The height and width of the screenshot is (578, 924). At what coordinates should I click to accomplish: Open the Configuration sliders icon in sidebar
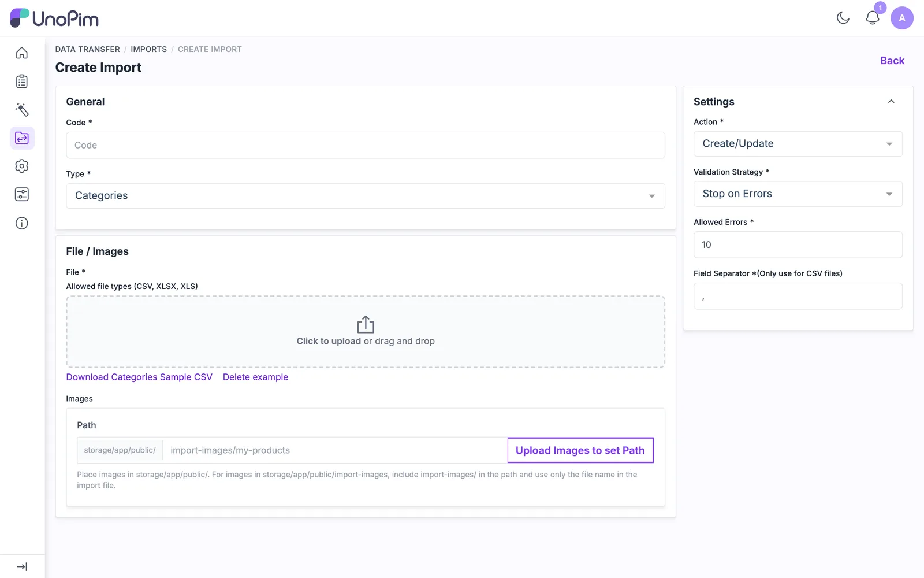pyautogui.click(x=22, y=195)
